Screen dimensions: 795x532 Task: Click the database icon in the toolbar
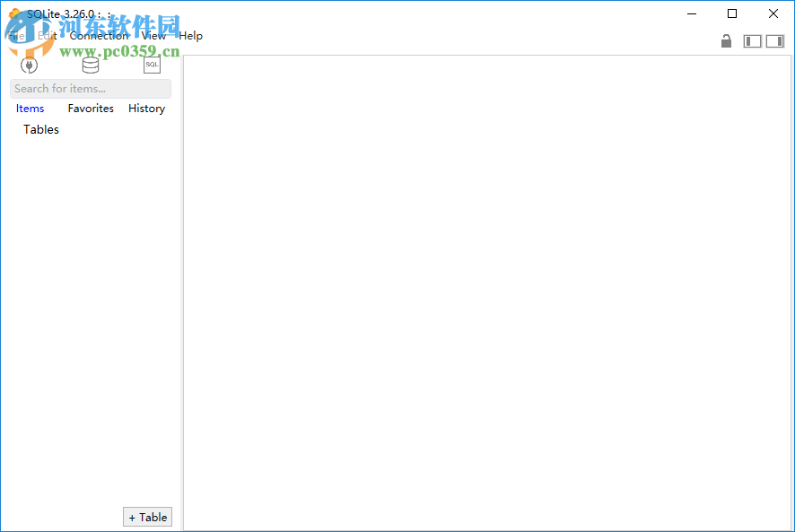[x=90, y=65]
